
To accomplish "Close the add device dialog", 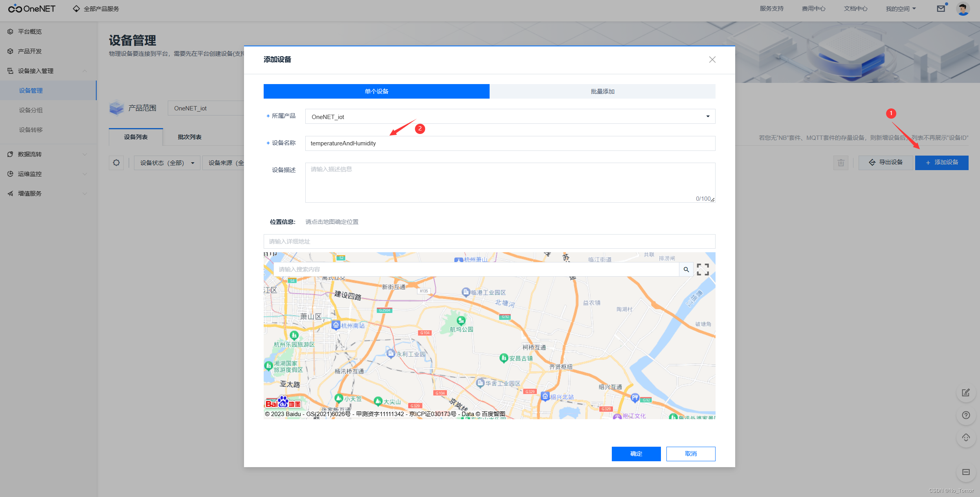I will tap(712, 59).
